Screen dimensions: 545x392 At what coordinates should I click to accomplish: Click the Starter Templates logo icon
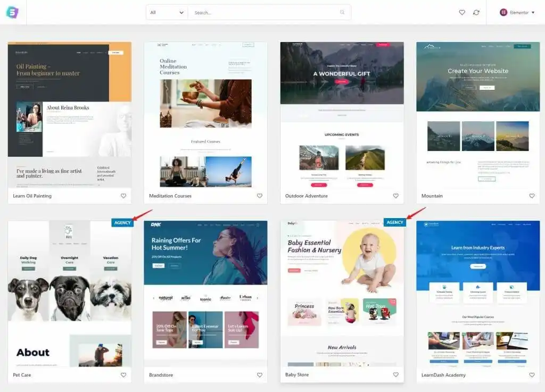tap(12, 12)
